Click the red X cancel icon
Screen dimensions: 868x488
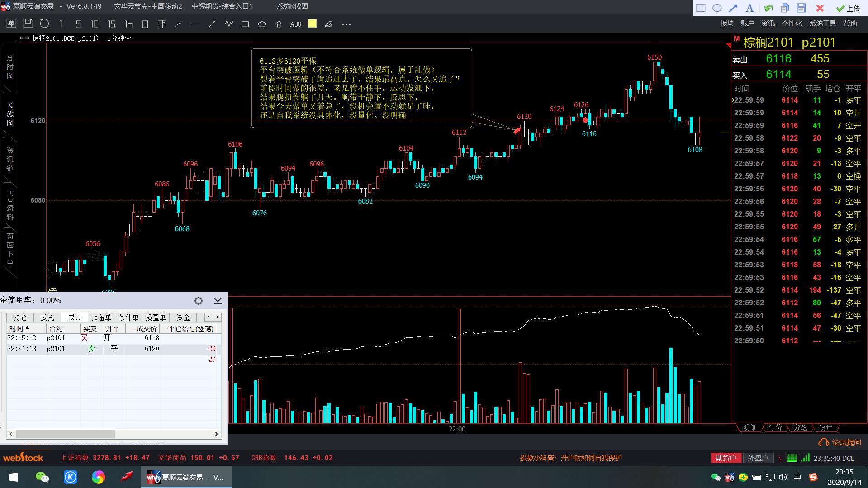[x=820, y=8]
